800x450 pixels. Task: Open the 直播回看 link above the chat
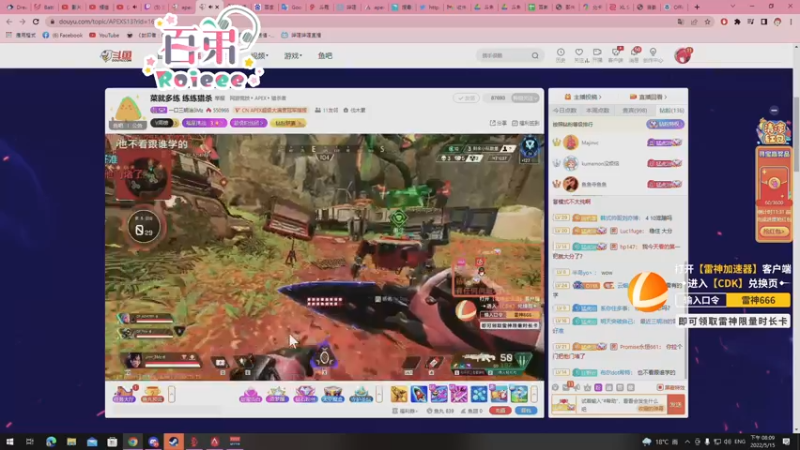(x=648, y=97)
